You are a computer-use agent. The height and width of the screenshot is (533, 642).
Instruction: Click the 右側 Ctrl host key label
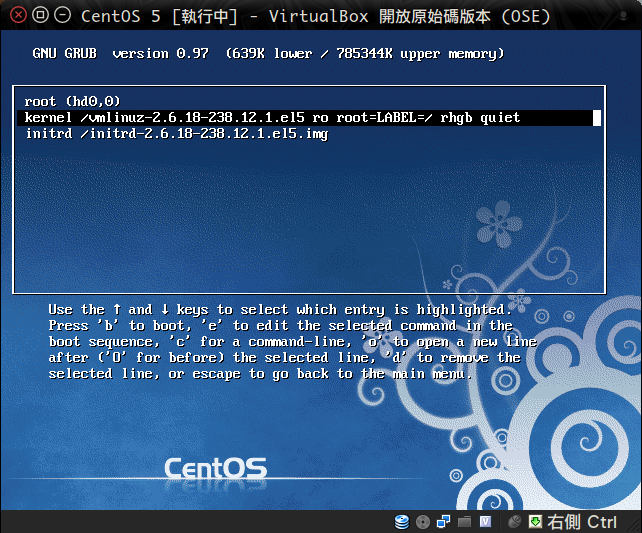click(x=582, y=522)
